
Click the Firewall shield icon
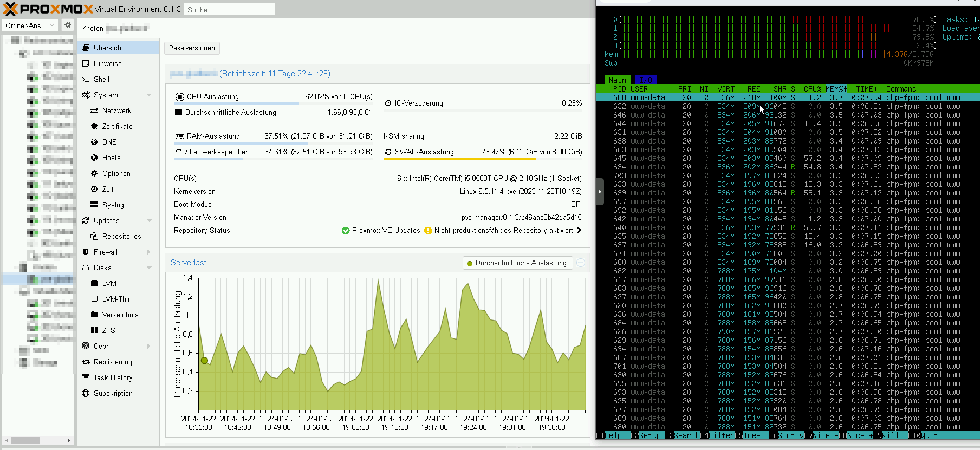pyautogui.click(x=86, y=252)
